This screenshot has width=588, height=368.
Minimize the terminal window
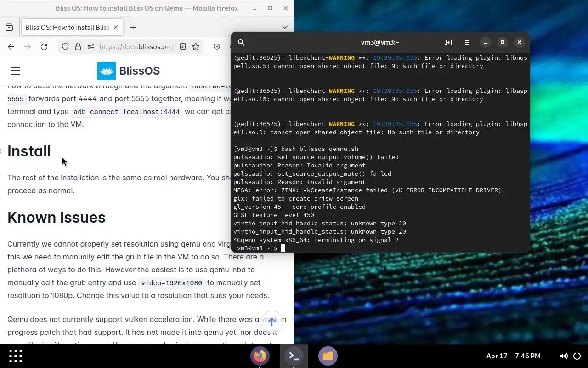486,42
